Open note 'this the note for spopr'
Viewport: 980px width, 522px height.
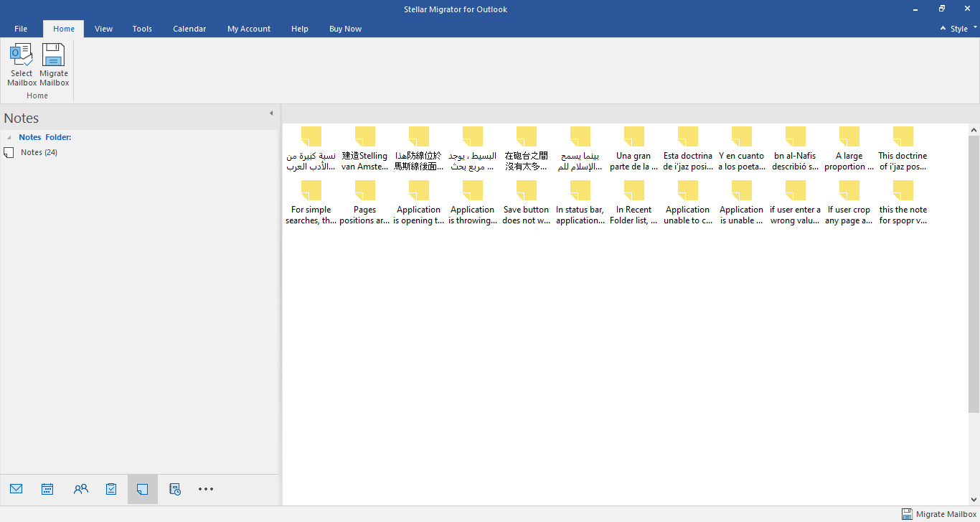click(903, 203)
